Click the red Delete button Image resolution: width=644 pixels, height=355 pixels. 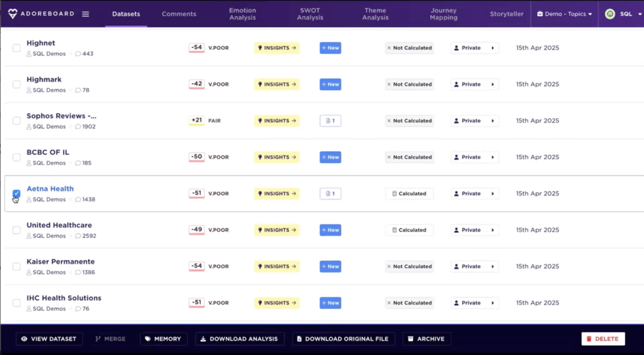[603, 339]
